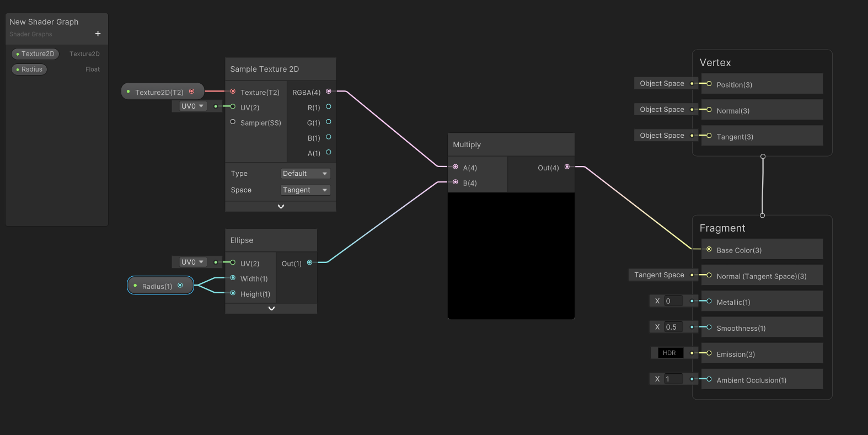Click the Object Space label beside Position
This screenshot has height=435, width=868.
[662, 84]
